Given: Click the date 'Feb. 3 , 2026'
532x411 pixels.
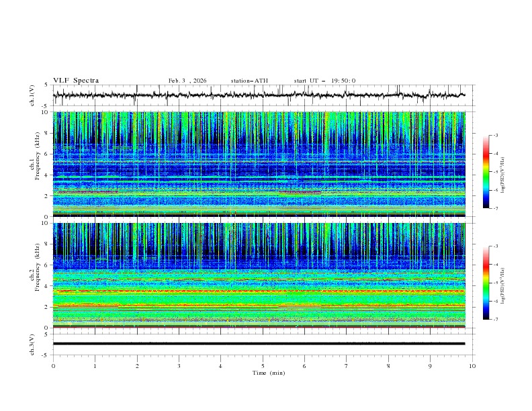Looking at the screenshot, I should click(187, 81).
